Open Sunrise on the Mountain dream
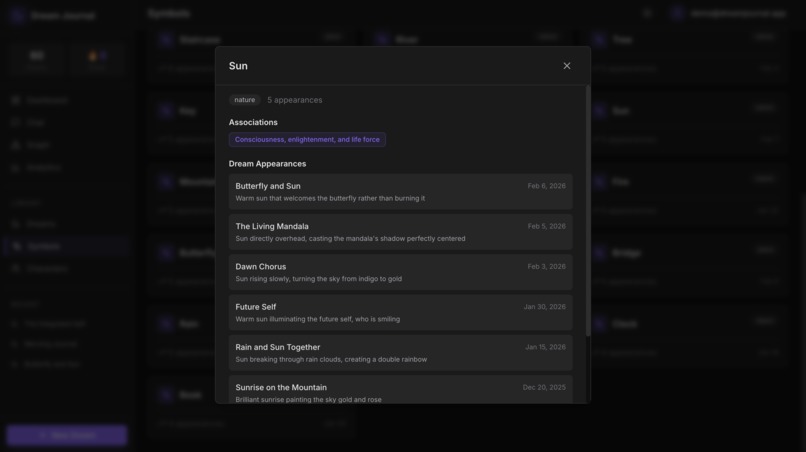This screenshot has height=452, width=806. tap(400, 390)
